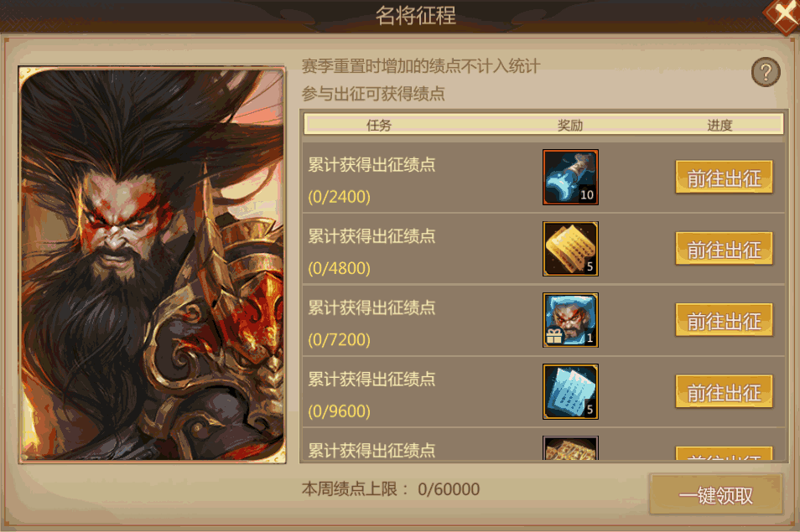Click the 任务 column header
The width and height of the screenshot is (800, 532).
[x=378, y=126]
